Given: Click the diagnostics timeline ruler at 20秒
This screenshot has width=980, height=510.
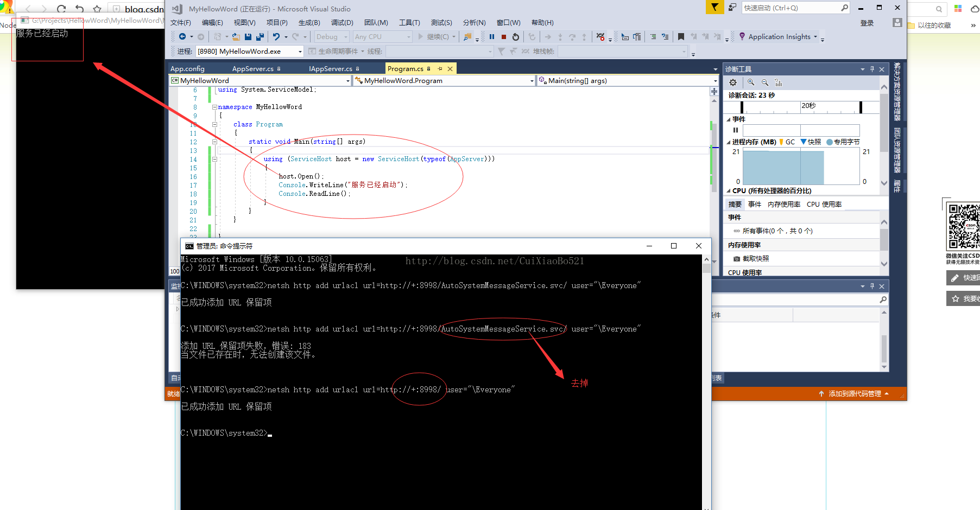Looking at the screenshot, I should point(808,106).
